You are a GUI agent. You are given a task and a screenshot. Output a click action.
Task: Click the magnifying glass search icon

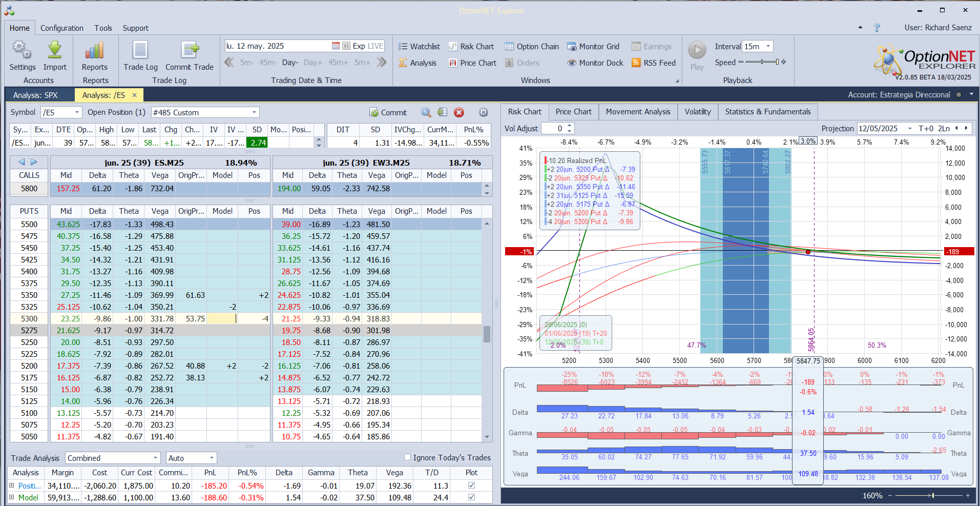[426, 112]
